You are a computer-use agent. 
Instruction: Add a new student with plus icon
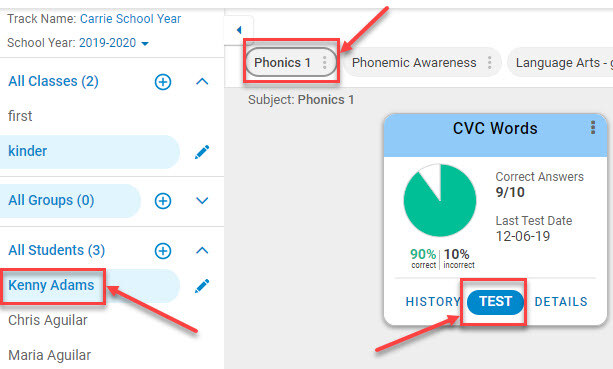(163, 251)
